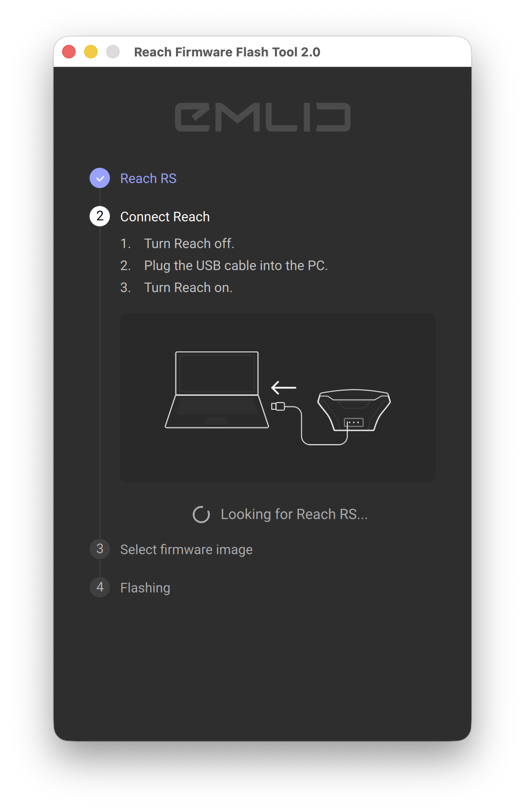Click the step 3 number circle
525x812 pixels.
(99, 549)
